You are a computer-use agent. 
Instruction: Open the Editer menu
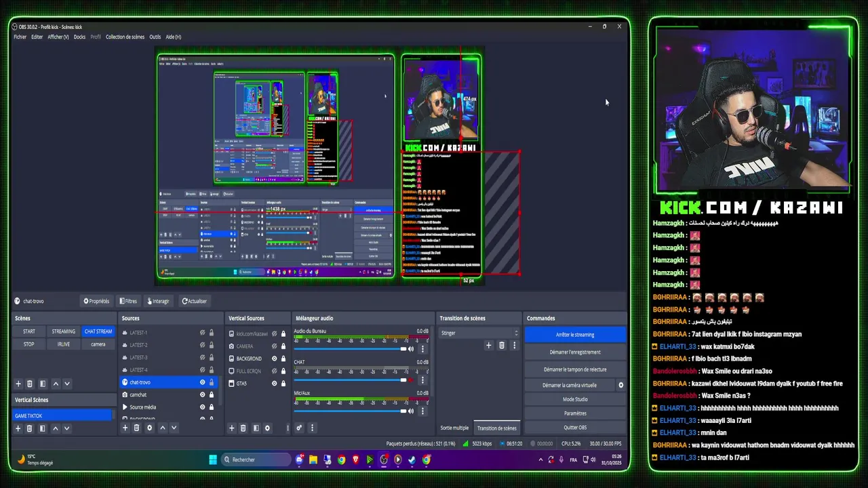click(x=37, y=37)
